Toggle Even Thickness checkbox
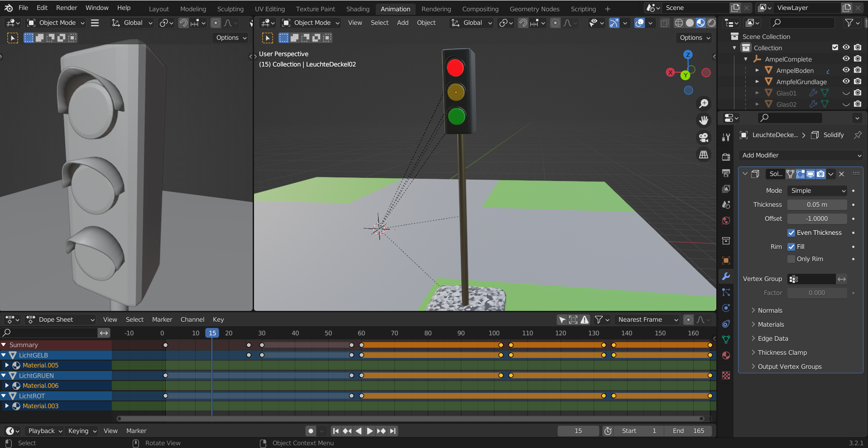The height and width of the screenshot is (448, 868). (x=791, y=233)
